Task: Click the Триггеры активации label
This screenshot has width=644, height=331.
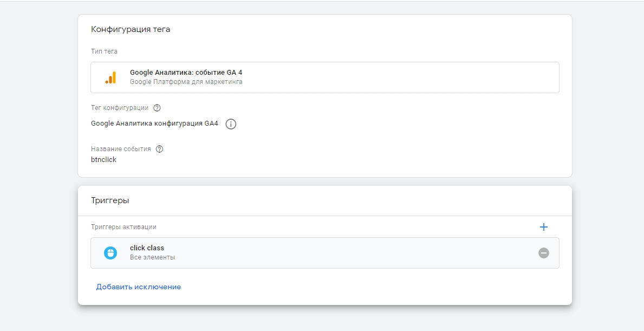Action: point(123,227)
